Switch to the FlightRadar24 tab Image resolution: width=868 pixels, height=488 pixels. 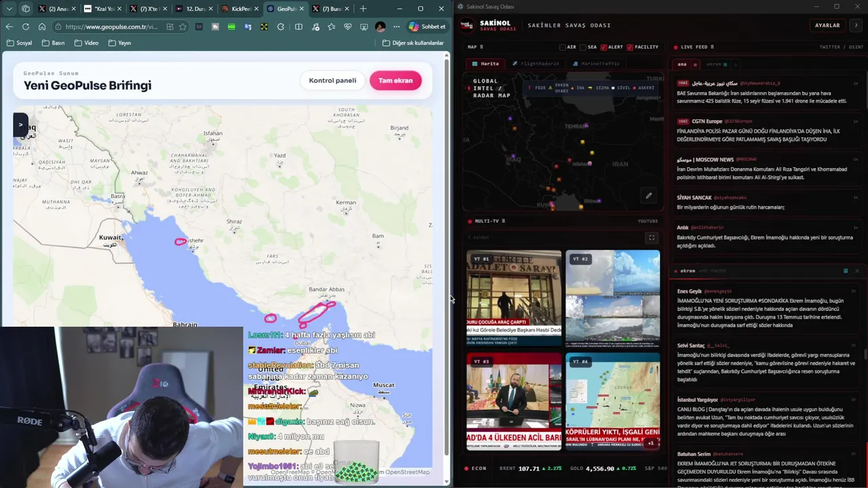tap(536, 64)
